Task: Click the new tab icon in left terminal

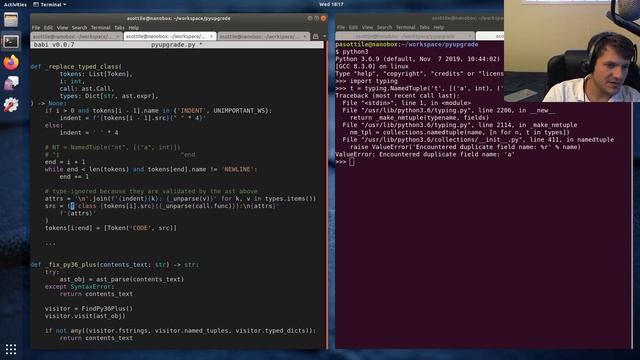Action: click(316, 36)
